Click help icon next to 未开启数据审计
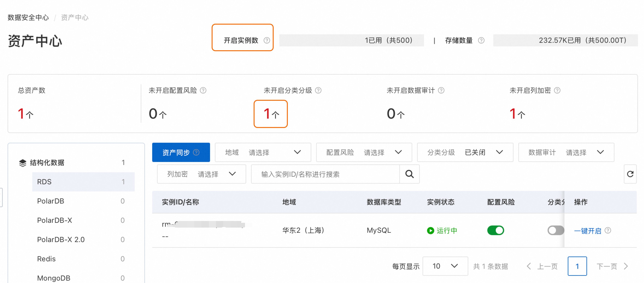The width and height of the screenshot is (644, 283). tap(441, 90)
